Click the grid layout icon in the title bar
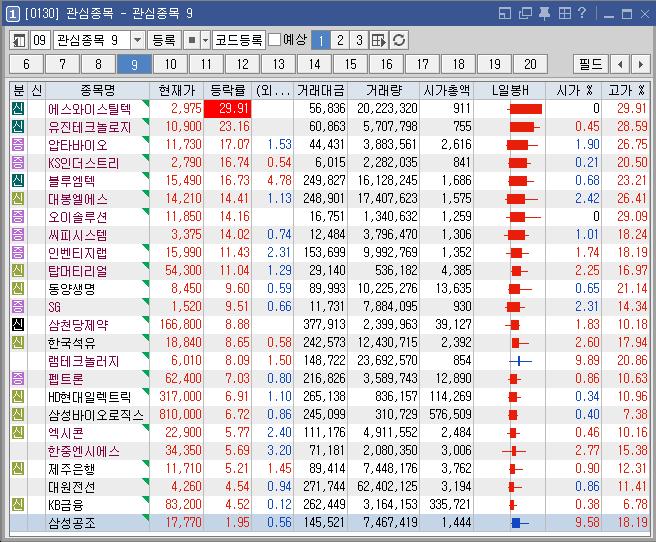Viewport: 656px width, 542px height. tap(564, 13)
